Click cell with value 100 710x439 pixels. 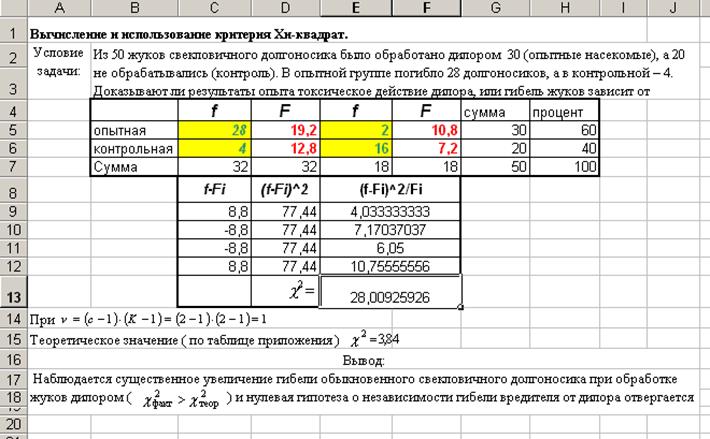coord(565,167)
